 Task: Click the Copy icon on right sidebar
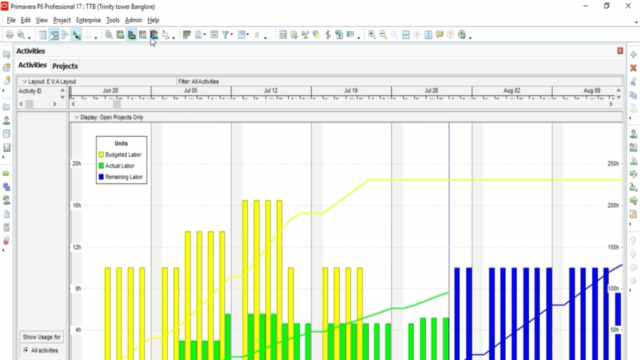pyautogui.click(x=633, y=95)
